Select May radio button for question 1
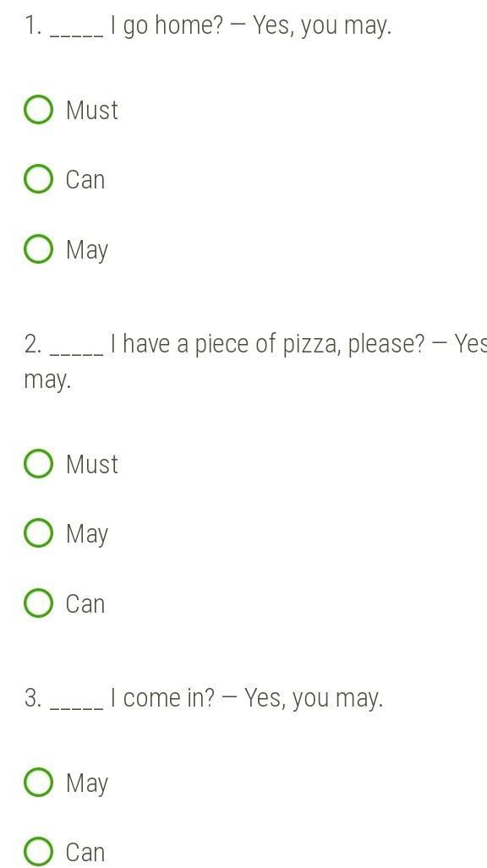 click(x=39, y=249)
